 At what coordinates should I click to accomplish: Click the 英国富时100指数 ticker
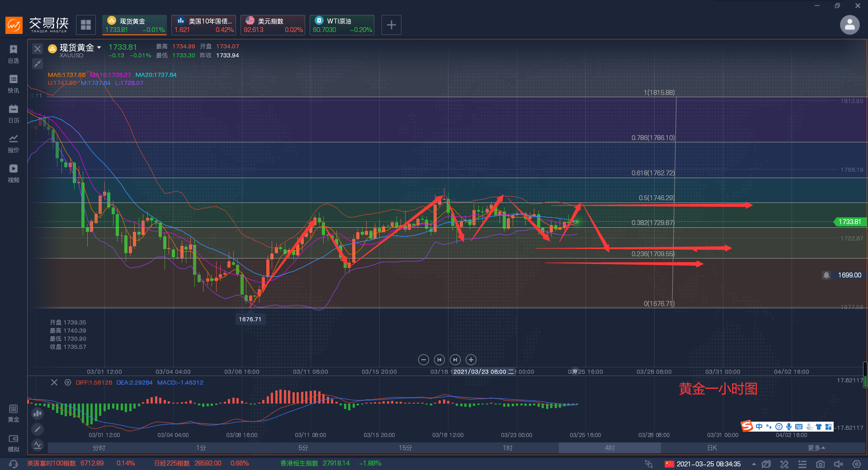point(81,463)
